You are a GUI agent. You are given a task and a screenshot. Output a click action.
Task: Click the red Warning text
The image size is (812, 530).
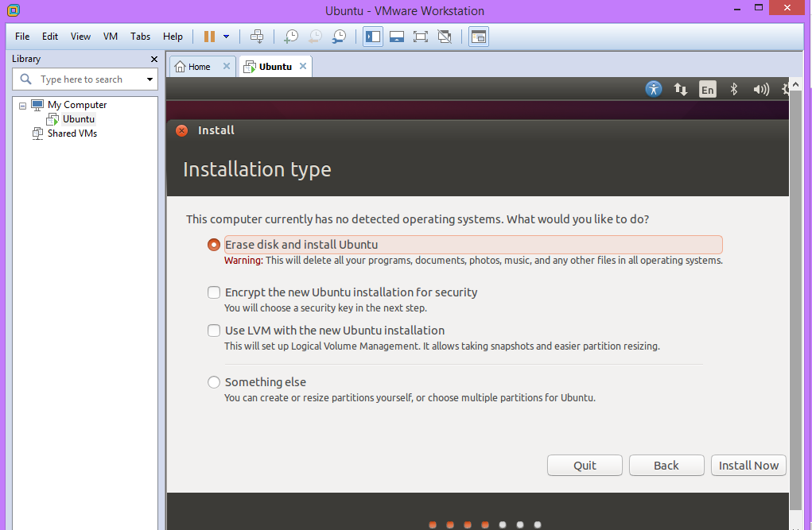pos(243,261)
